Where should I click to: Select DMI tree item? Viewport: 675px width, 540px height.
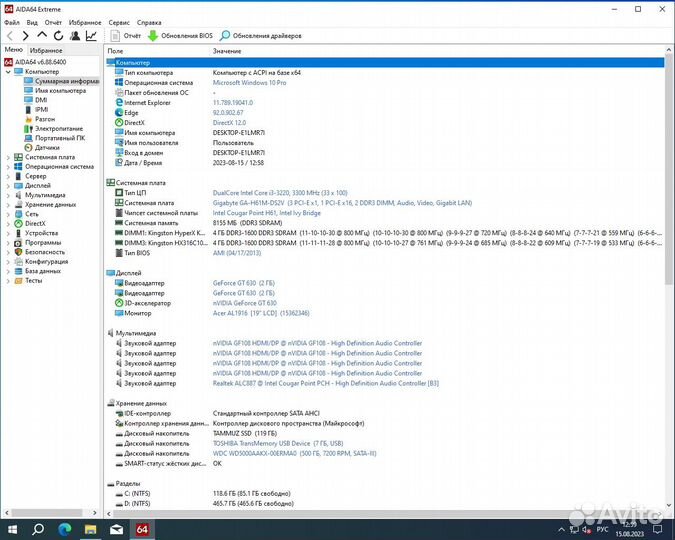click(36, 100)
